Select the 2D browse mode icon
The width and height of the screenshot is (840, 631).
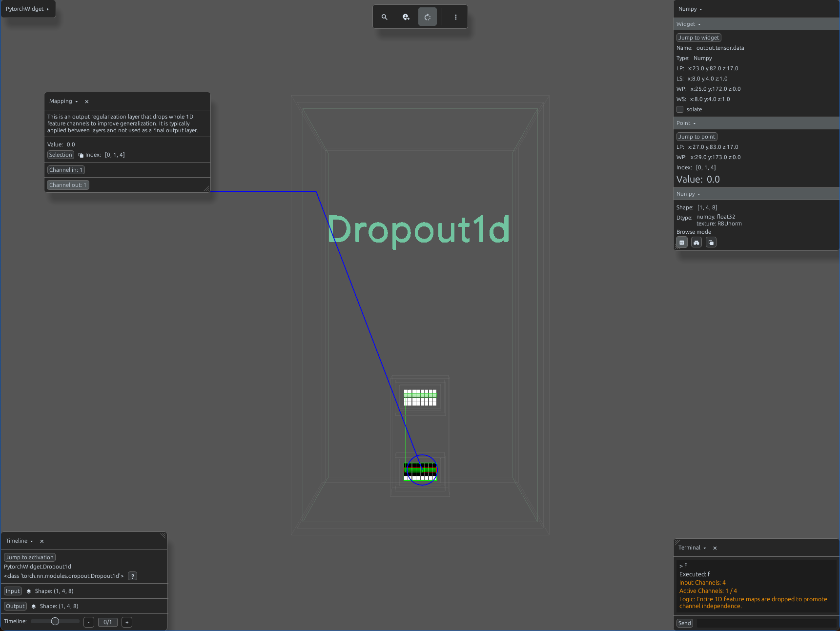pyautogui.click(x=682, y=243)
